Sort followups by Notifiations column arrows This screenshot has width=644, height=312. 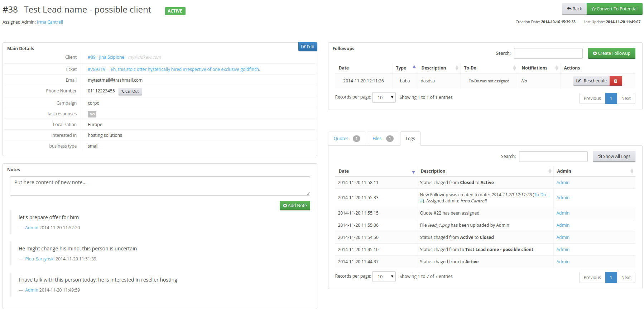(557, 68)
